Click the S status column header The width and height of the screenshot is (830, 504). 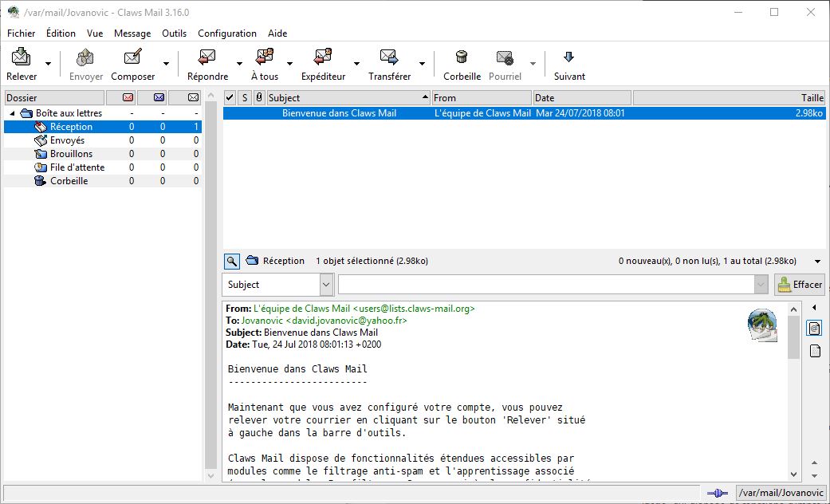[x=245, y=97]
